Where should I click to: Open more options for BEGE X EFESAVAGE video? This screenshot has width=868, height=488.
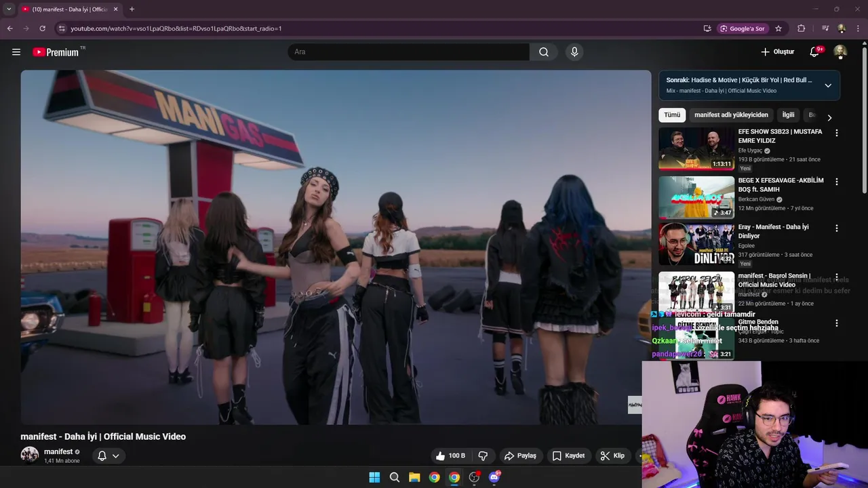pos(836,182)
